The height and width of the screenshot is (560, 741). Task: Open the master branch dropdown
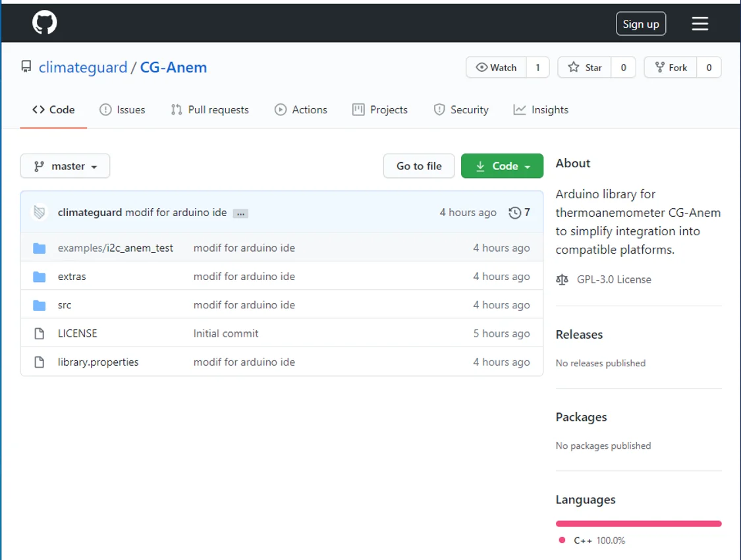[65, 166]
